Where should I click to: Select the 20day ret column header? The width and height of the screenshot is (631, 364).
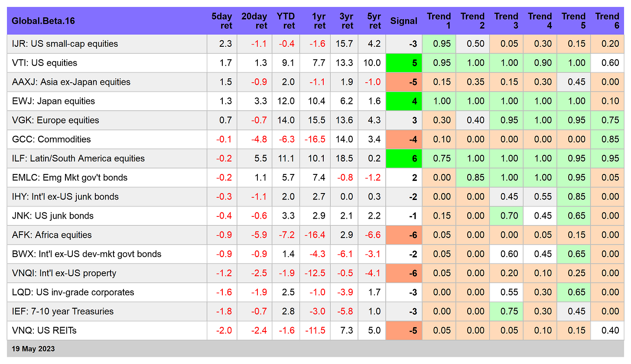pyautogui.click(x=254, y=21)
